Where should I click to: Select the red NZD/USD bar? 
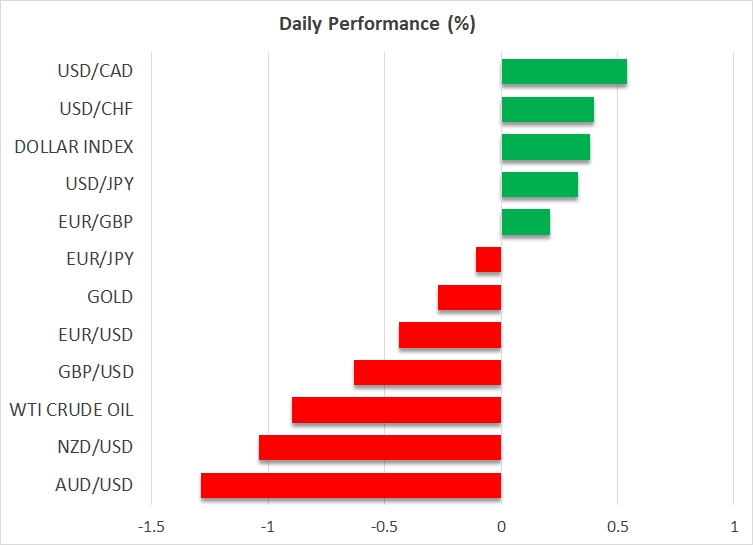click(379, 447)
